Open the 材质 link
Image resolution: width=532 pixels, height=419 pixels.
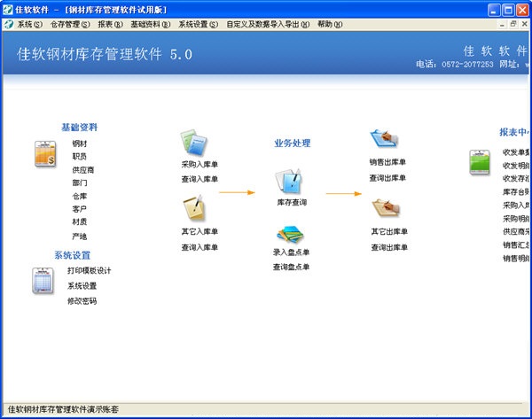pyautogui.click(x=80, y=222)
